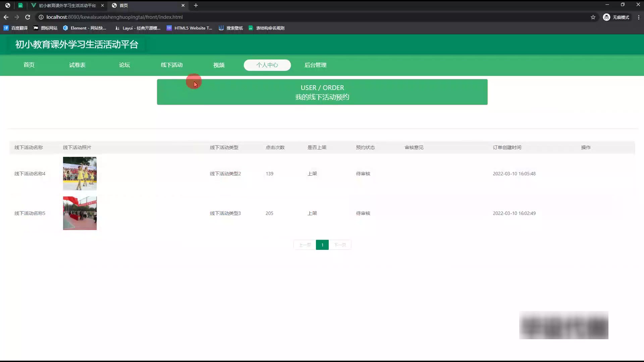Screen dimensions: 644x362
Task: Open the incognito mode profile indicator
Action: click(616, 17)
